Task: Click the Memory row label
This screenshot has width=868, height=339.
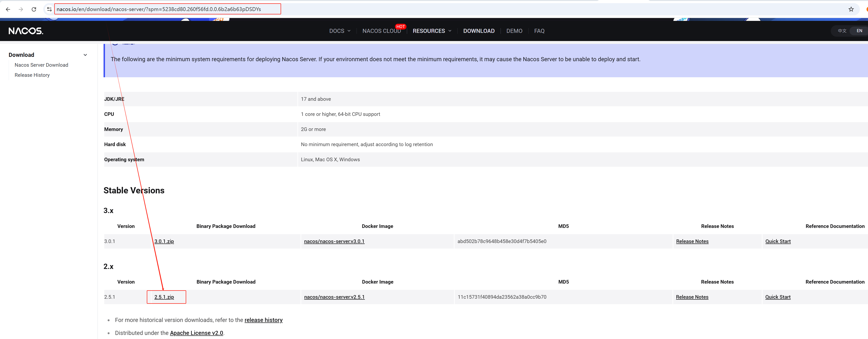Action: [114, 129]
